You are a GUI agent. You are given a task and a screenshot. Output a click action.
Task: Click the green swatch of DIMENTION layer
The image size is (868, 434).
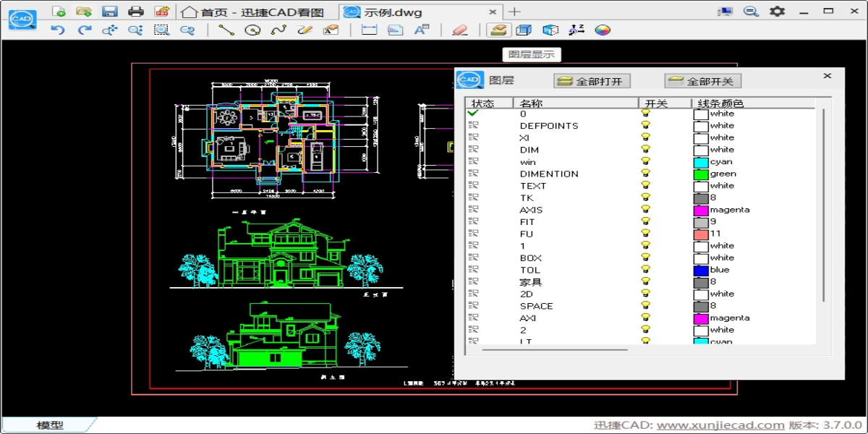click(x=701, y=174)
